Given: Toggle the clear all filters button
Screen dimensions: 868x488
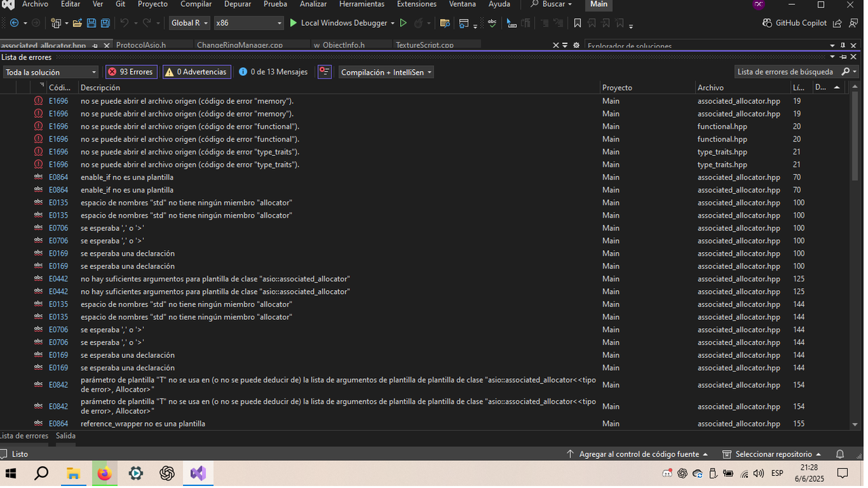Looking at the screenshot, I should pos(325,72).
